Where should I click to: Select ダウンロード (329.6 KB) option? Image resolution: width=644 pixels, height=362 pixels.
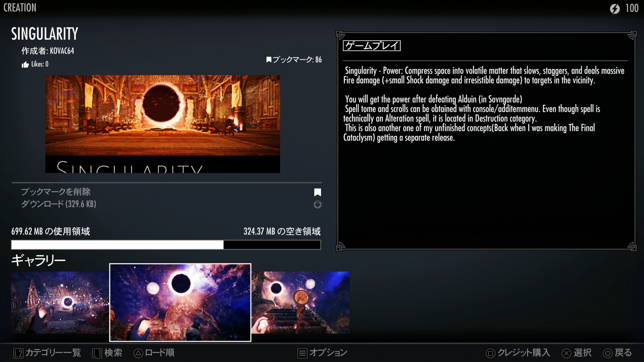pyautogui.click(x=59, y=204)
